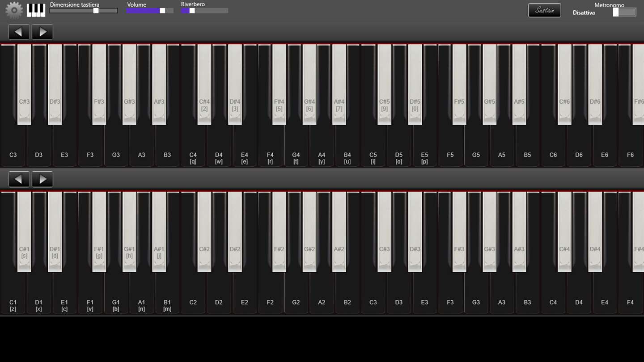Viewport: 644px width, 362px height.
Task: Play the G#4 [6] key
Action: coord(309,84)
